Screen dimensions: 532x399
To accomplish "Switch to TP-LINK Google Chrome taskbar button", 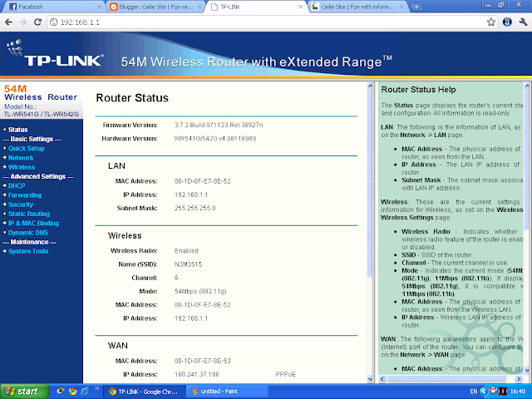I will [144, 392].
